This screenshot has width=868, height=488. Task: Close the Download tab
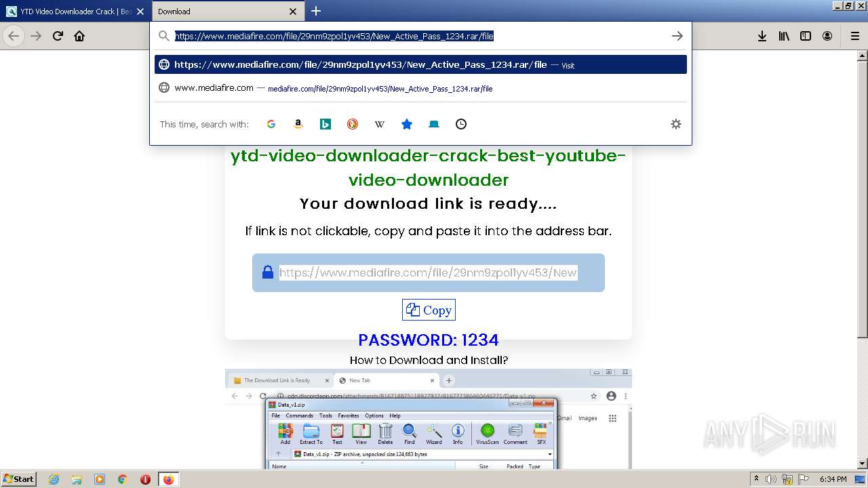[x=293, y=12]
